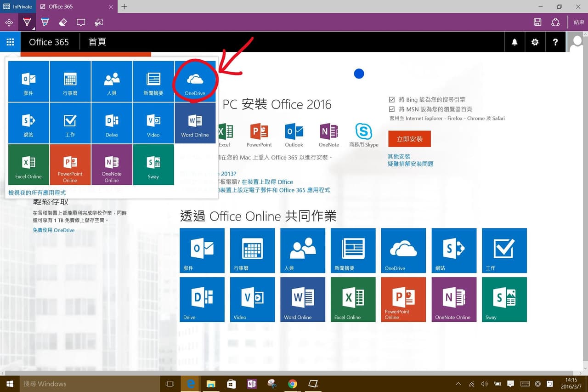Select the Web Note eraser tool
588x392 pixels.
click(x=63, y=22)
